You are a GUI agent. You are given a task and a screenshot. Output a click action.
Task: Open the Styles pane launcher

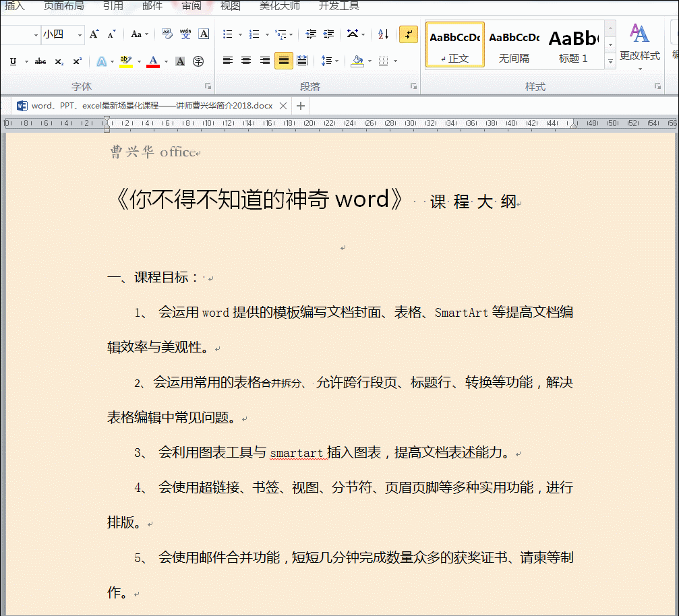658,86
